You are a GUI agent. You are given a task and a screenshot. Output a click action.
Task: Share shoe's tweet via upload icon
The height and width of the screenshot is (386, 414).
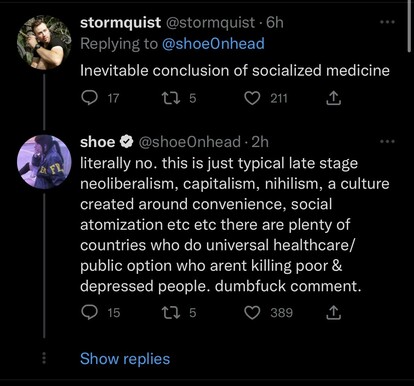pos(333,312)
